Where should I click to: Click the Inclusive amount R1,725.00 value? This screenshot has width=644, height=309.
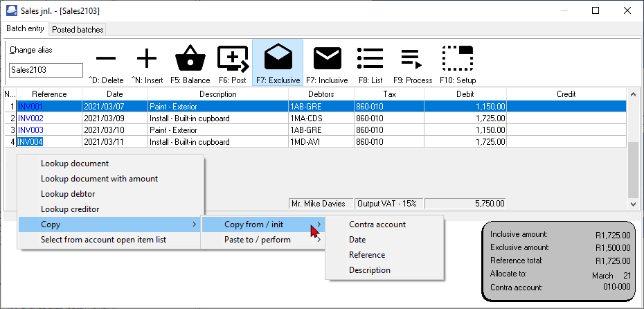point(613,236)
